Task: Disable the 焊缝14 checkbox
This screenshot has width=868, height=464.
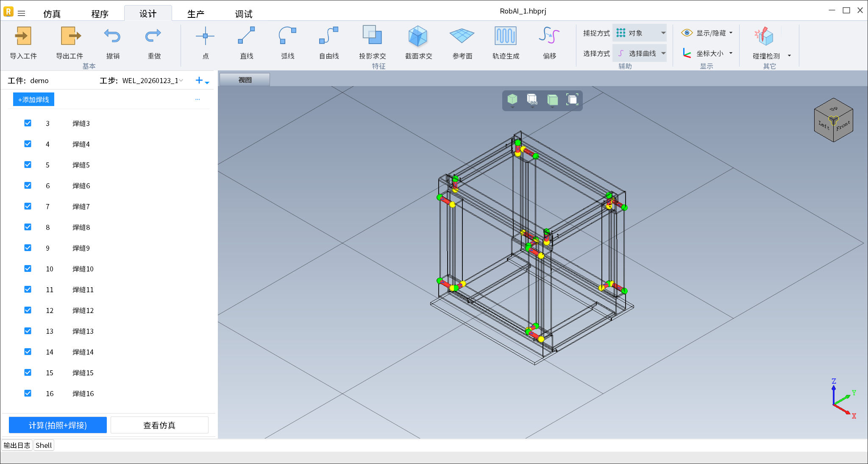Action: 28,352
